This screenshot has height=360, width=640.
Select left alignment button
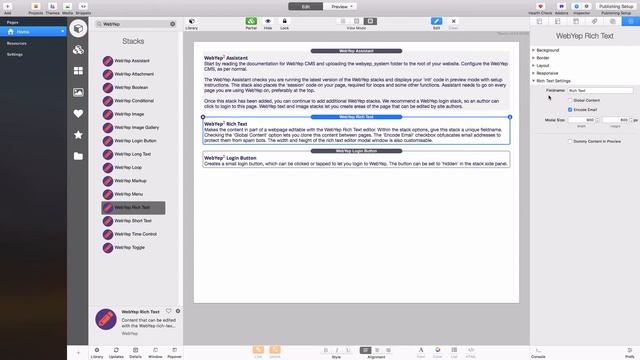click(x=365, y=350)
